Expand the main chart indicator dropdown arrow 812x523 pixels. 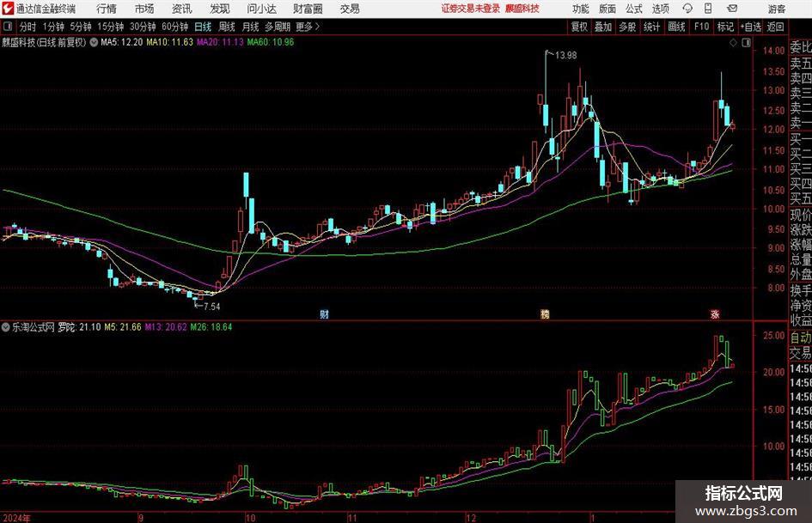(94, 42)
